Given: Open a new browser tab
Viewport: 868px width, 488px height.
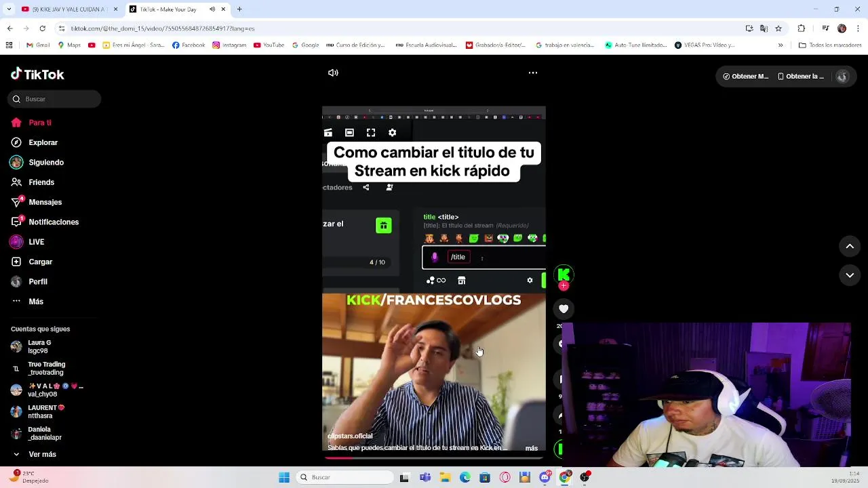Looking at the screenshot, I should click(x=239, y=9).
